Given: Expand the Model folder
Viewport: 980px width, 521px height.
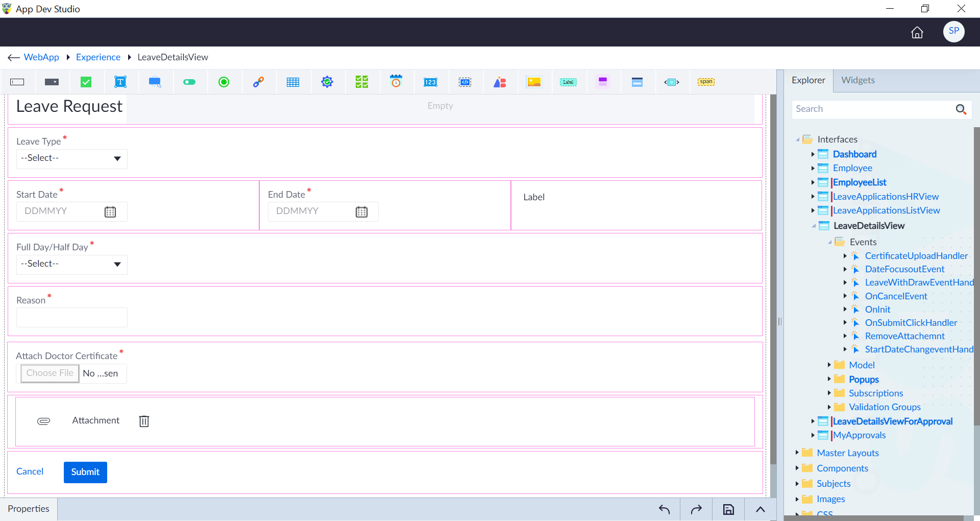Looking at the screenshot, I should [x=829, y=365].
